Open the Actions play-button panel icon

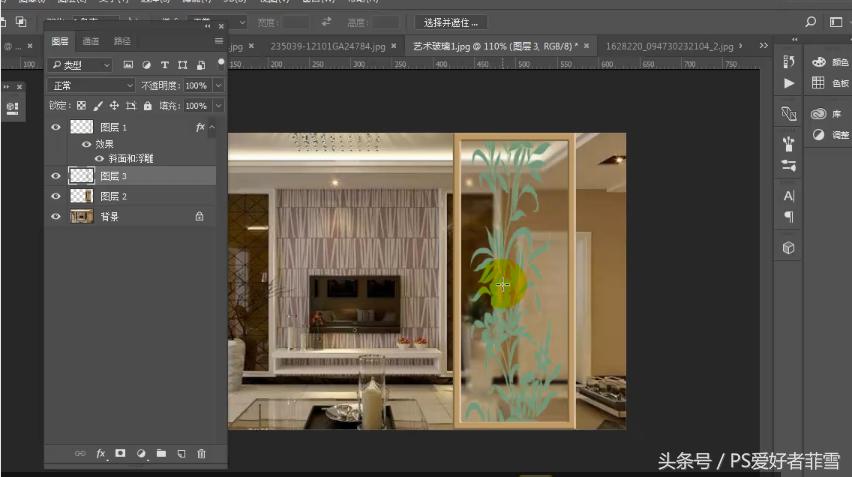(789, 83)
